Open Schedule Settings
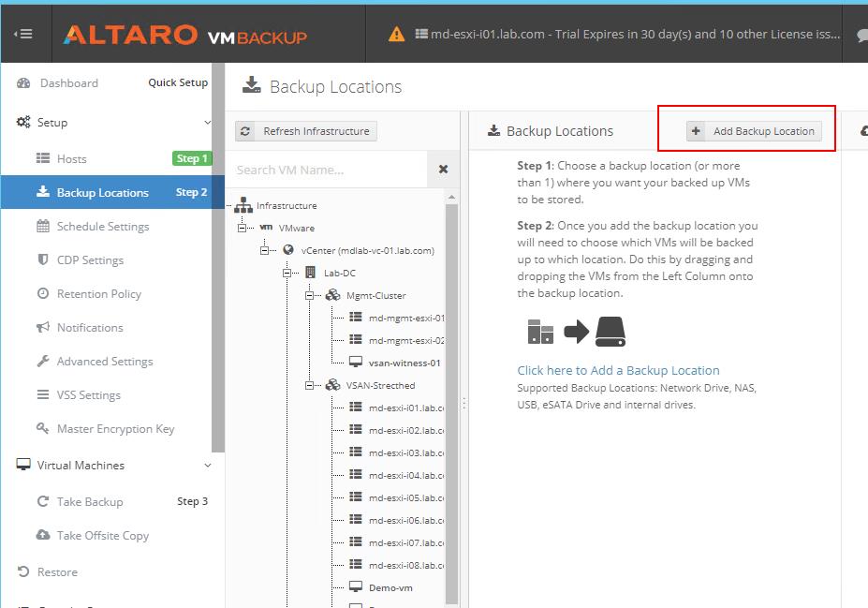Screen dimensions: 868x608 pos(103,227)
